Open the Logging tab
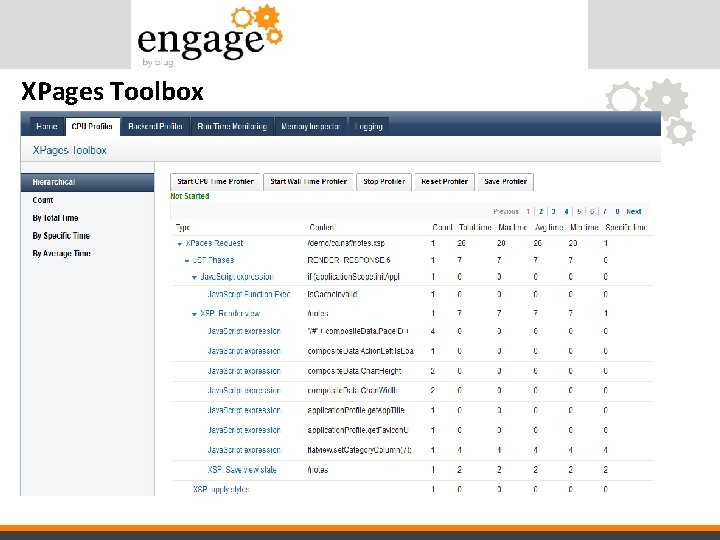This screenshot has width=720, height=540. 369,126
